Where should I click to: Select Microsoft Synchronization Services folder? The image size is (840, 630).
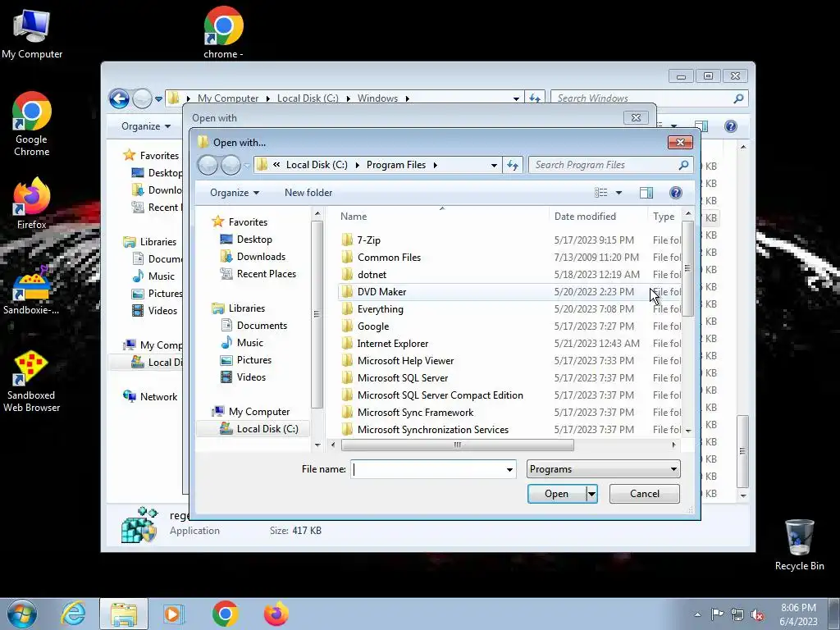click(x=433, y=429)
